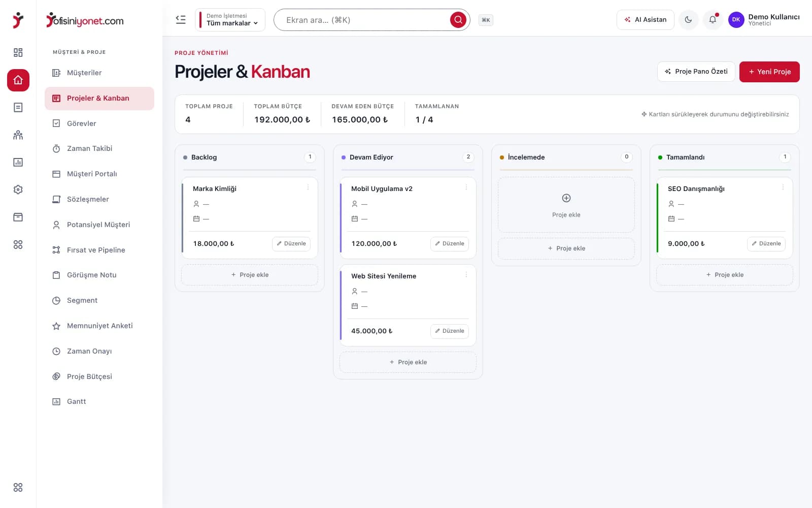Click the red home icon in left rail

tap(18, 80)
